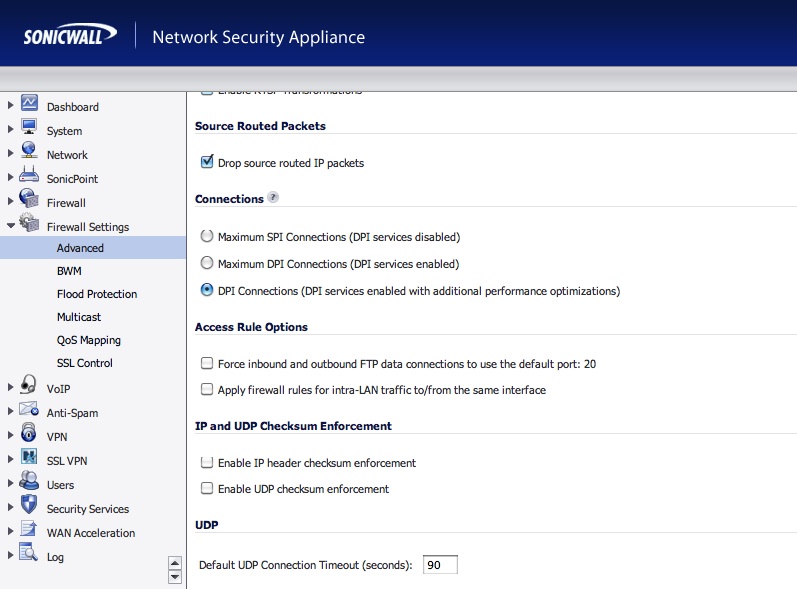Enable Force FTP data connections default port
This screenshot has width=797, height=589.
coord(207,363)
